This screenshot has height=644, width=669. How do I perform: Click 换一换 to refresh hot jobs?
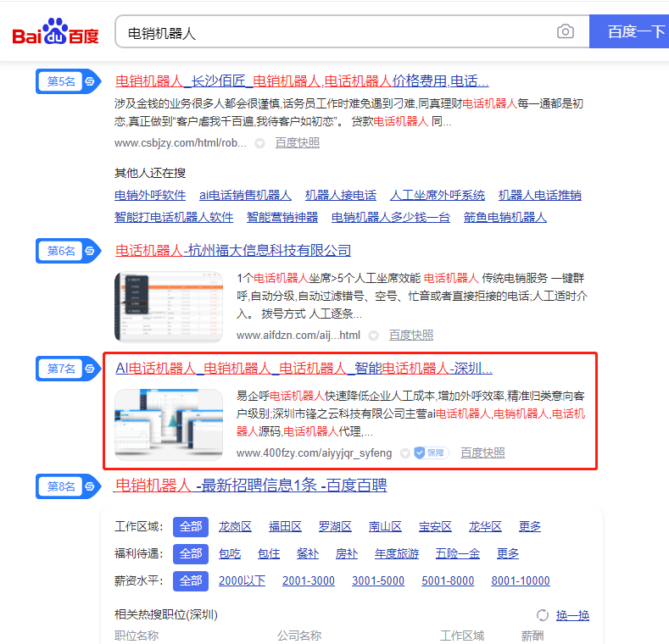[x=572, y=615]
